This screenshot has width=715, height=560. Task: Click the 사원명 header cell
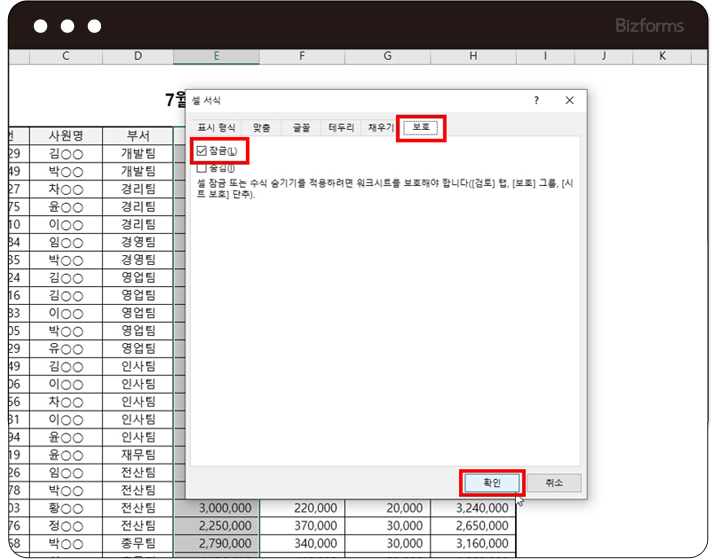(x=66, y=135)
